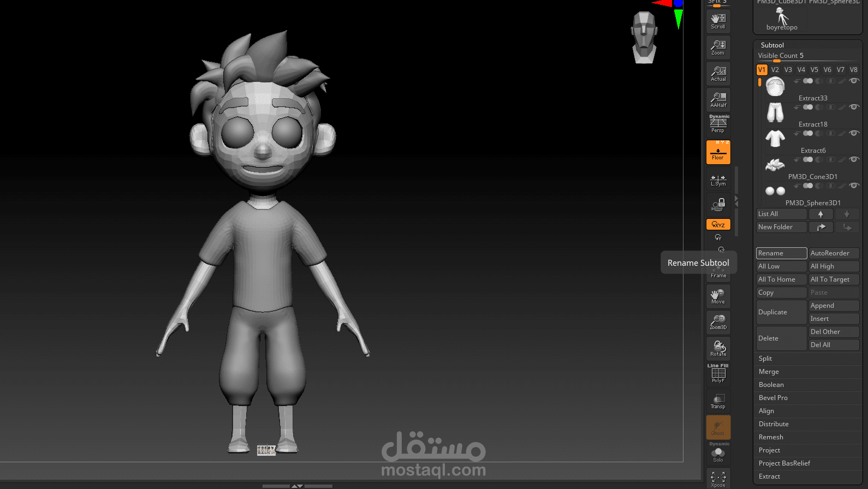The width and height of the screenshot is (868, 489).
Task: Click the Scroll view tool icon
Action: (718, 21)
